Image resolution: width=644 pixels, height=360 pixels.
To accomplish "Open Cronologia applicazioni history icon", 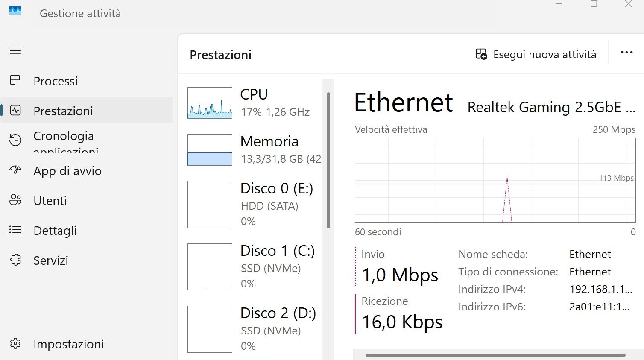I will 15,140.
